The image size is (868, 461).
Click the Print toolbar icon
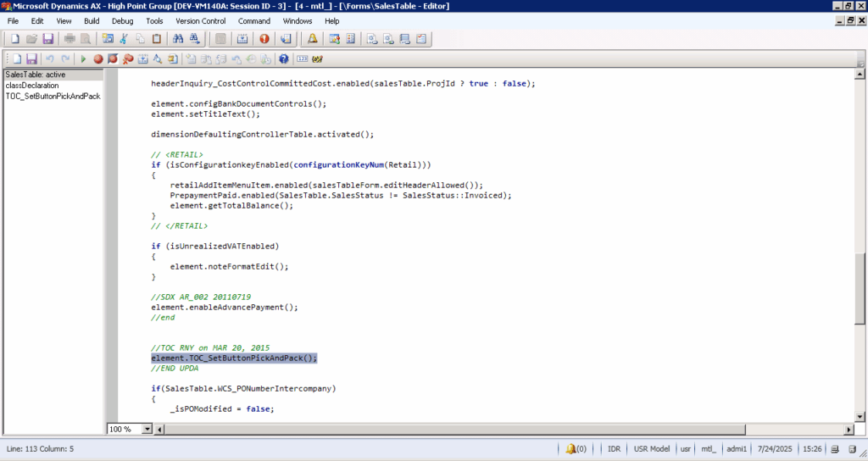70,39
